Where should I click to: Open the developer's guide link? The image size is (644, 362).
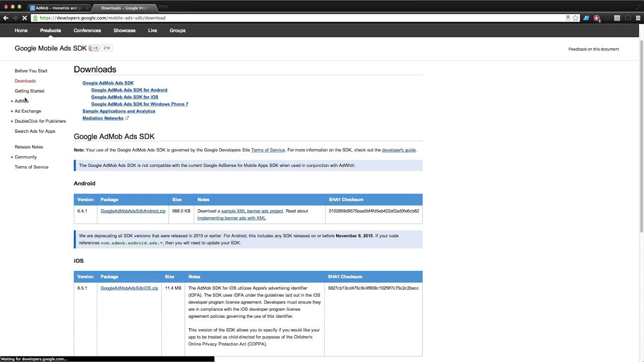point(398,150)
